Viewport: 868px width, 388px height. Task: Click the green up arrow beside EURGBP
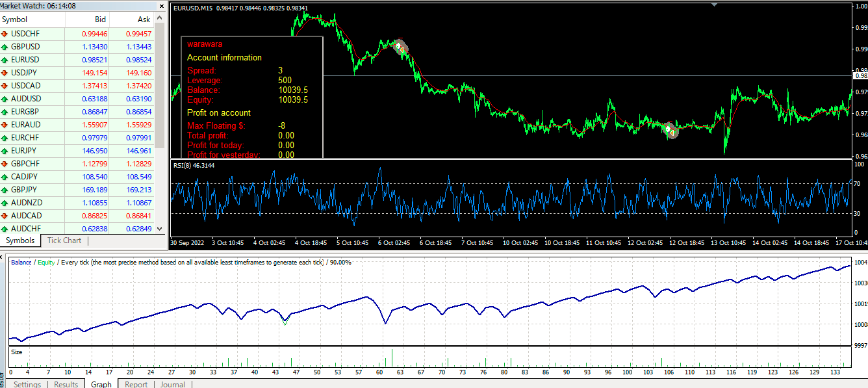coord(5,112)
